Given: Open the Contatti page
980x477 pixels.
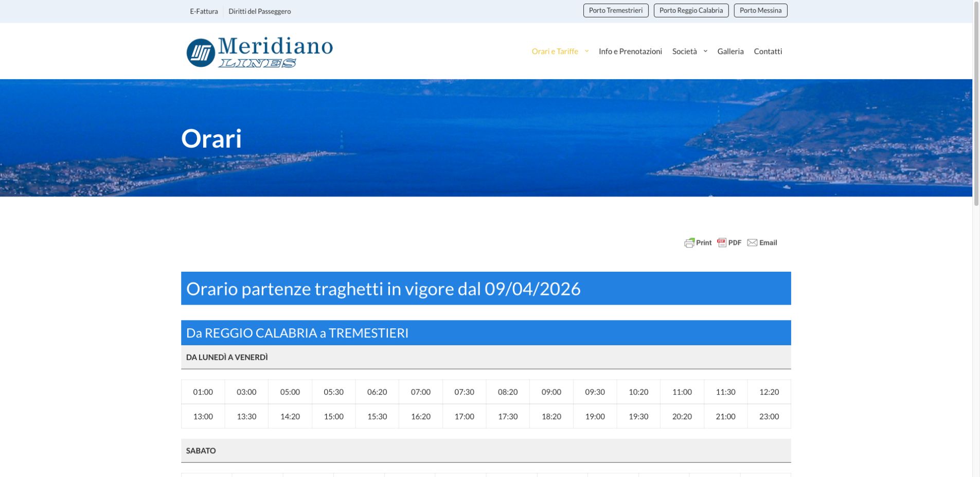Looking at the screenshot, I should [x=768, y=51].
